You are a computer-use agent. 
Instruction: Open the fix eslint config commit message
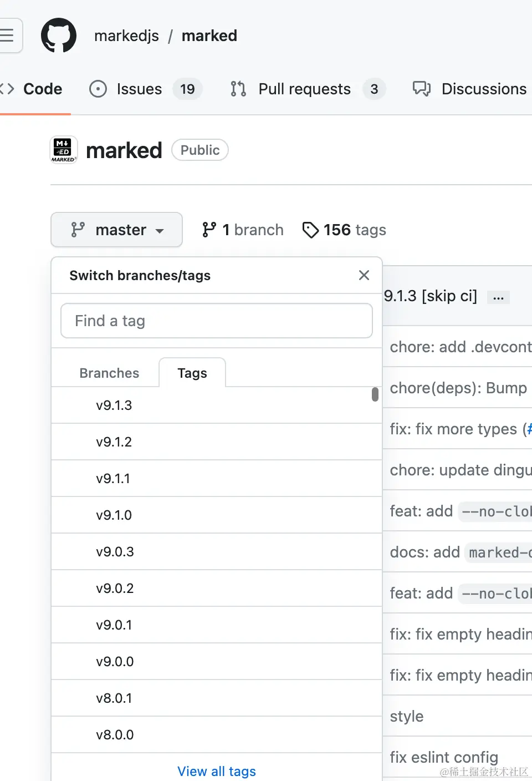tap(444, 757)
